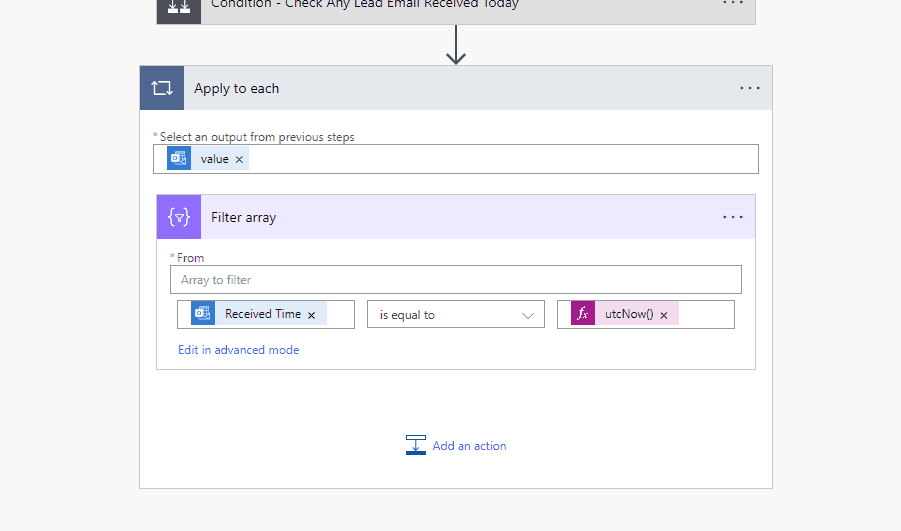Image resolution: width=901 pixels, height=531 pixels.
Task: Click Add an action button
Action: [x=469, y=446]
